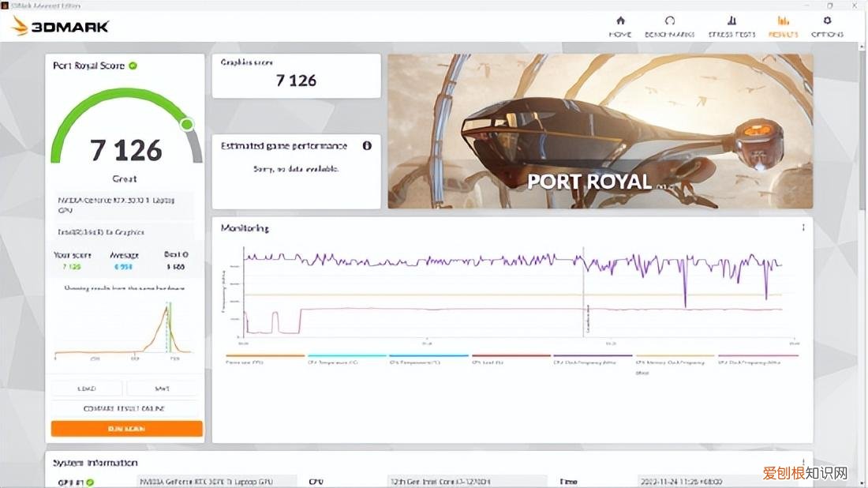
Task: Toggle the GPU Load legend series
Action: pos(511,361)
